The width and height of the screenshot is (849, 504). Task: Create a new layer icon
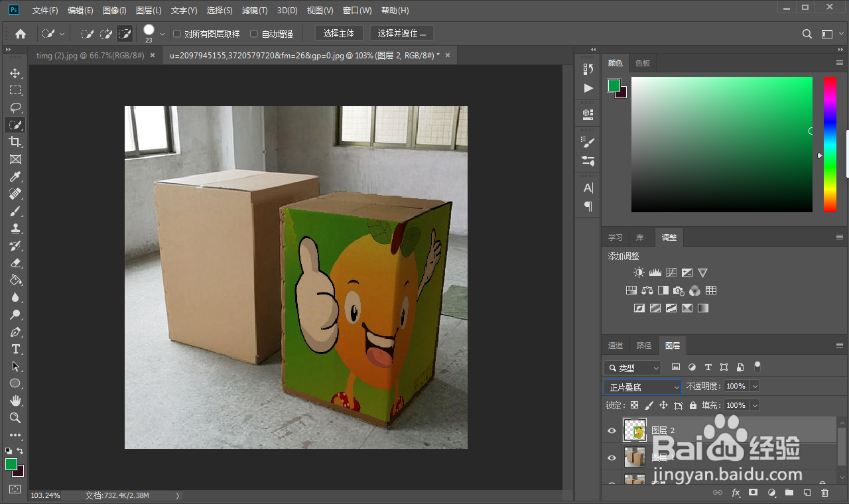click(x=807, y=493)
